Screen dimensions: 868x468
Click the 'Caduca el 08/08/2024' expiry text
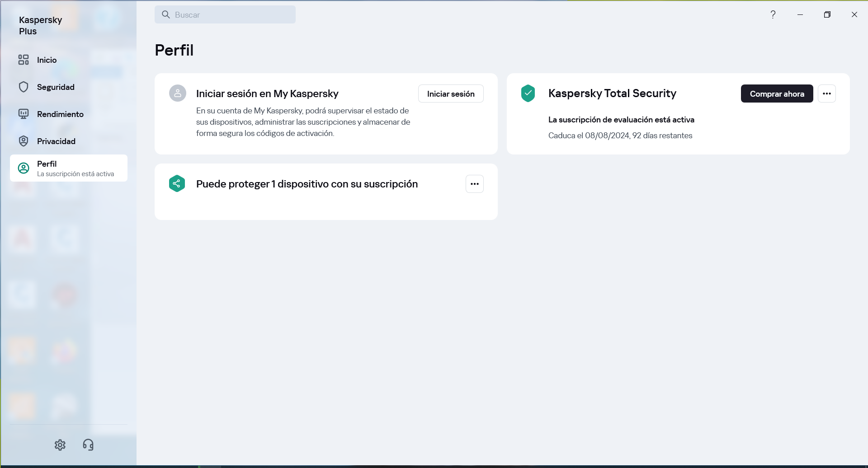[x=620, y=136]
